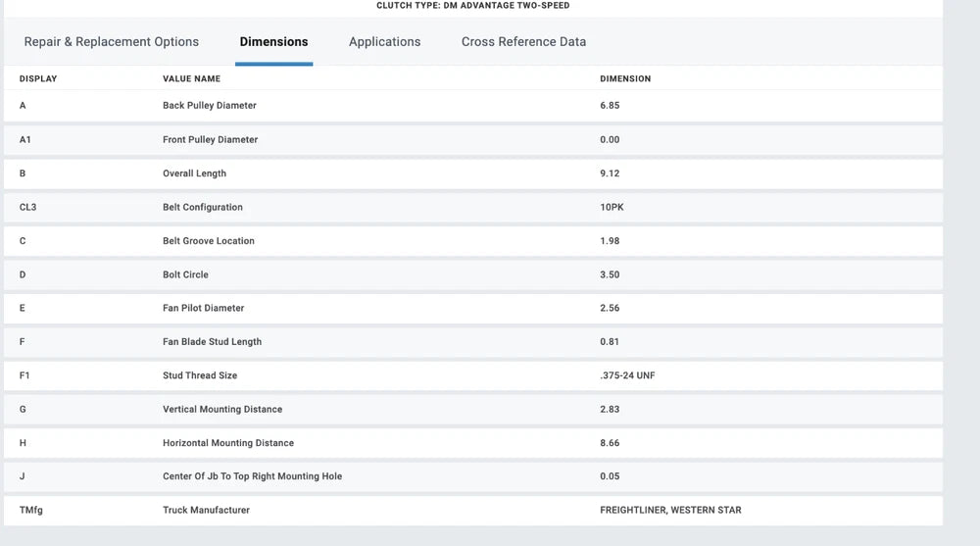This screenshot has height=546, width=980.
Task: Select the FREIGHTLINER, WESTERN STAR manufacturer value
Action: [x=670, y=511]
